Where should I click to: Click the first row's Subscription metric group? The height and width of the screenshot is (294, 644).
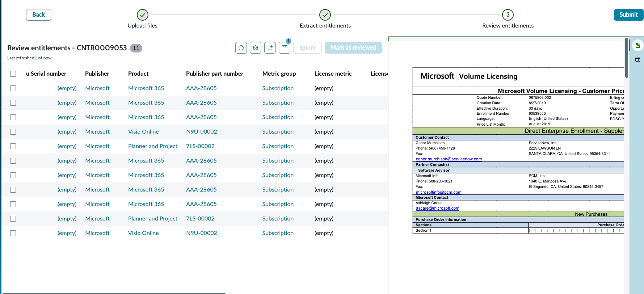click(x=278, y=88)
